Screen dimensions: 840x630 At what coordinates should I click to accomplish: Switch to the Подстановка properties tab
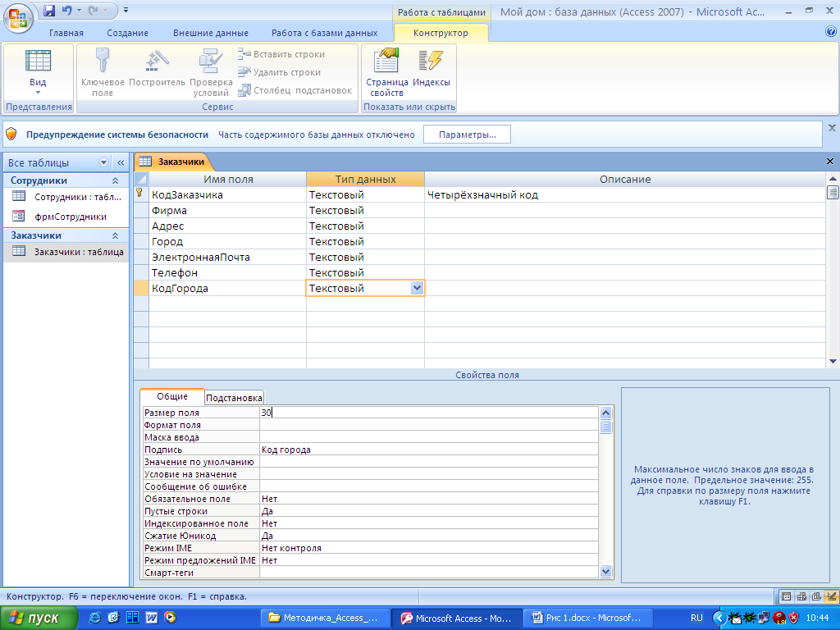(x=234, y=398)
